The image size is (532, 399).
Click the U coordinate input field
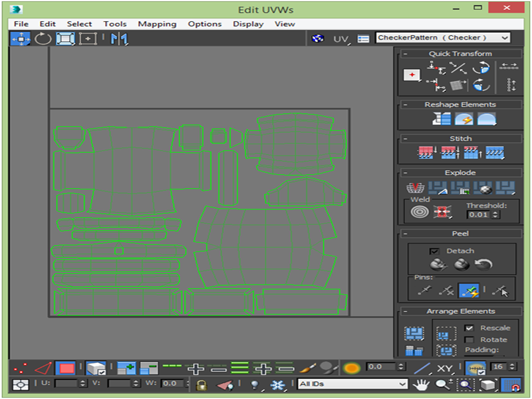(x=66, y=384)
